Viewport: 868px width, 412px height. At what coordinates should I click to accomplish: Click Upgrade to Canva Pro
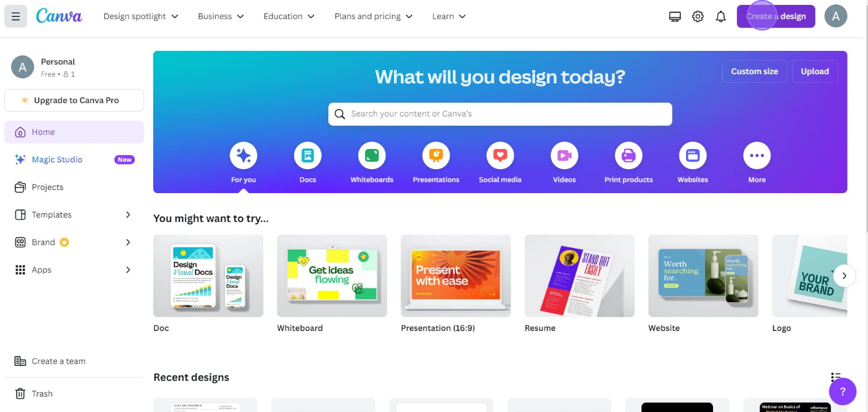tap(74, 100)
